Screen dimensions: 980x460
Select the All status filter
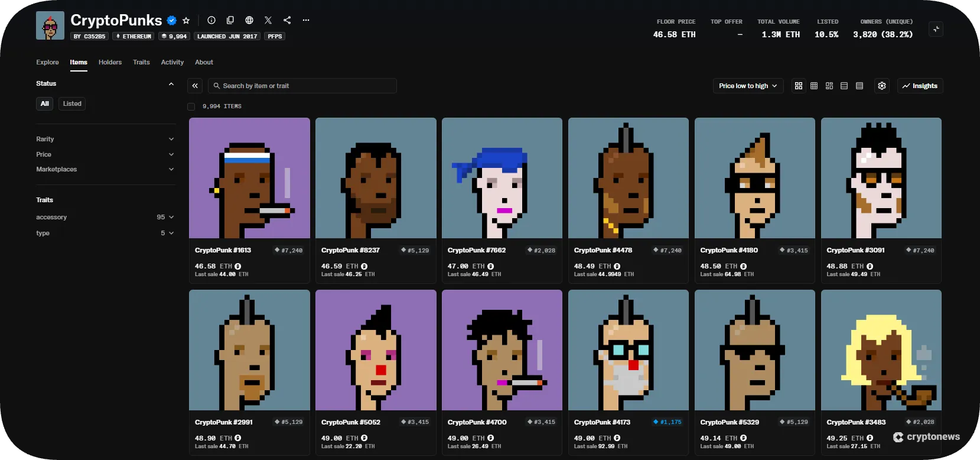(45, 103)
